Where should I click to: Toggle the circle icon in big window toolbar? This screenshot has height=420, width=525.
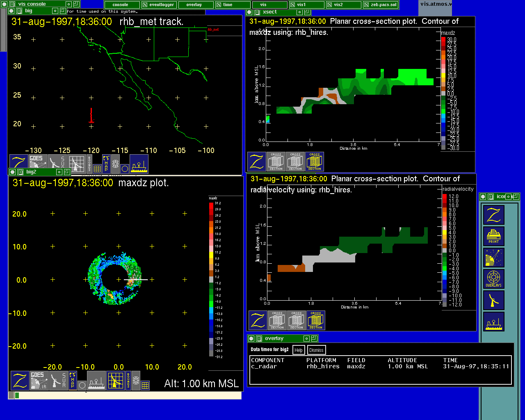point(125,169)
